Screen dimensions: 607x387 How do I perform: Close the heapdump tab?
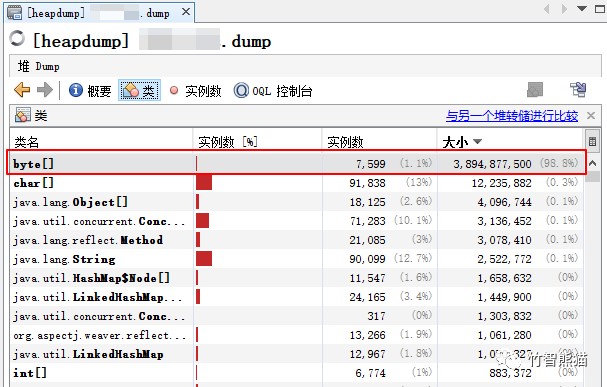[x=186, y=12]
